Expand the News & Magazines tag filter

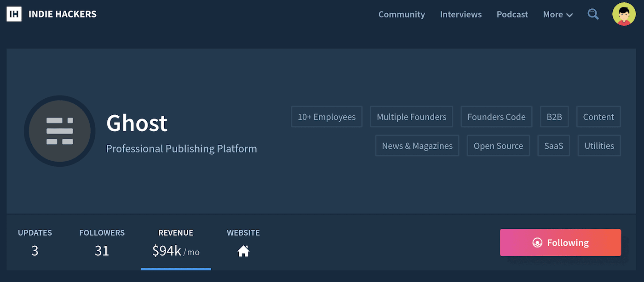(417, 146)
